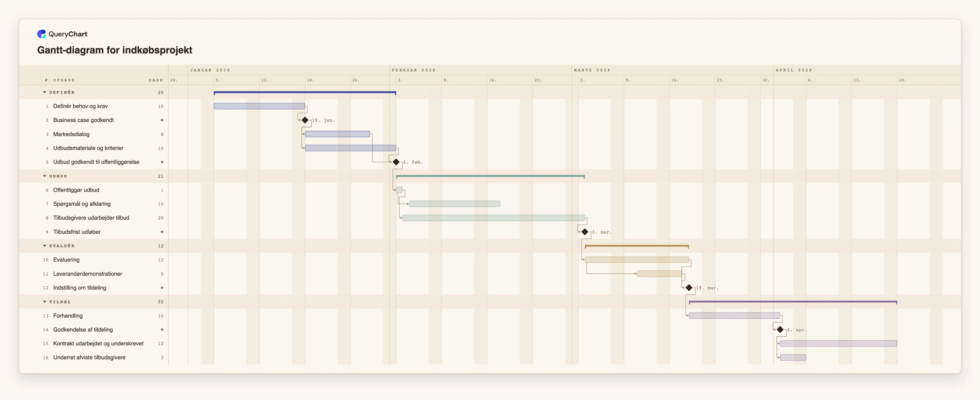Click the Udbud godkendt til offentliggørelse label

96,162
